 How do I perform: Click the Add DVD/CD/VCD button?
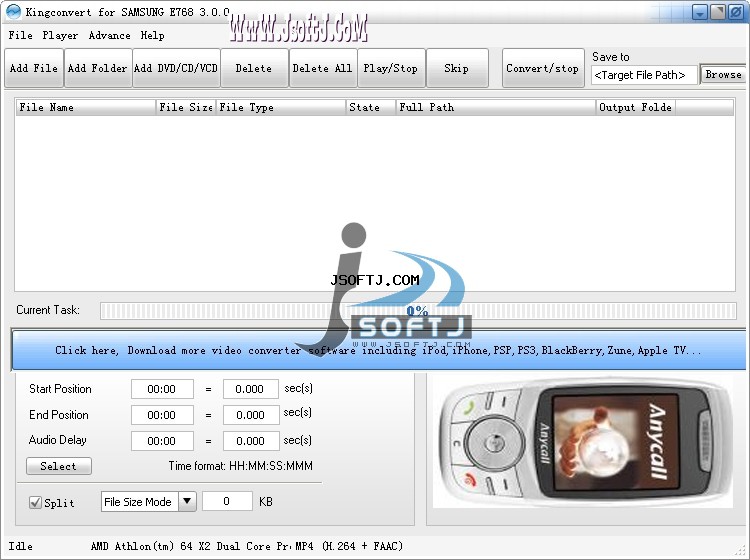176,68
